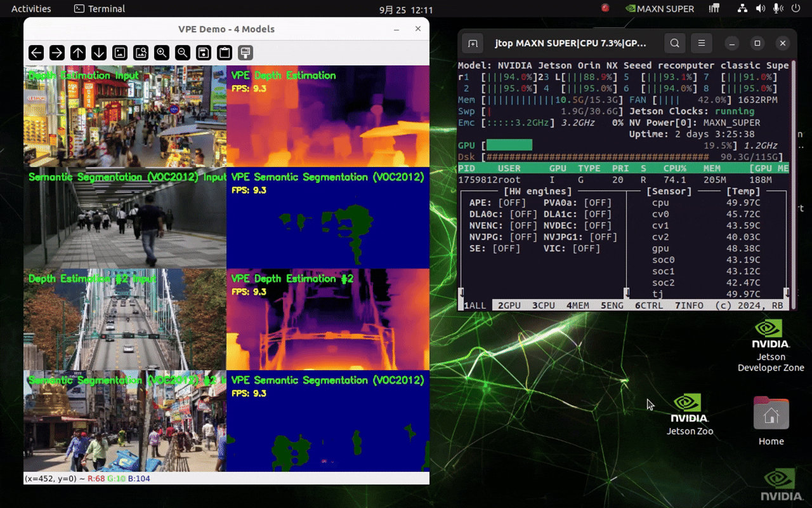
Task: Open the MAXN SUPER power mode menu
Action: (660, 9)
